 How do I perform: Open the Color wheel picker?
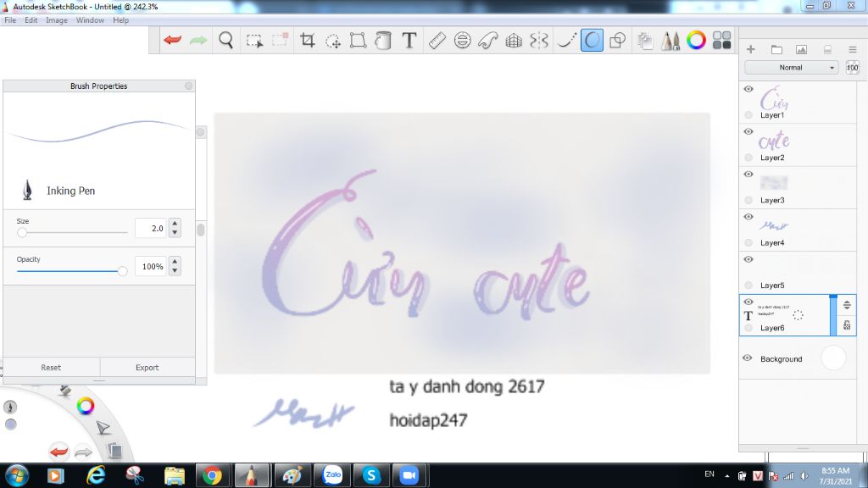click(697, 39)
